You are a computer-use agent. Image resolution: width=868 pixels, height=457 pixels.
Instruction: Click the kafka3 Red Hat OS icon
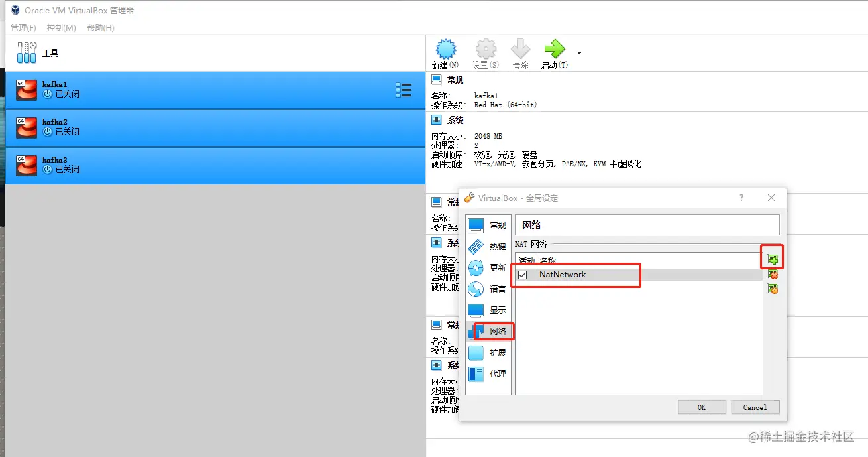pos(27,166)
